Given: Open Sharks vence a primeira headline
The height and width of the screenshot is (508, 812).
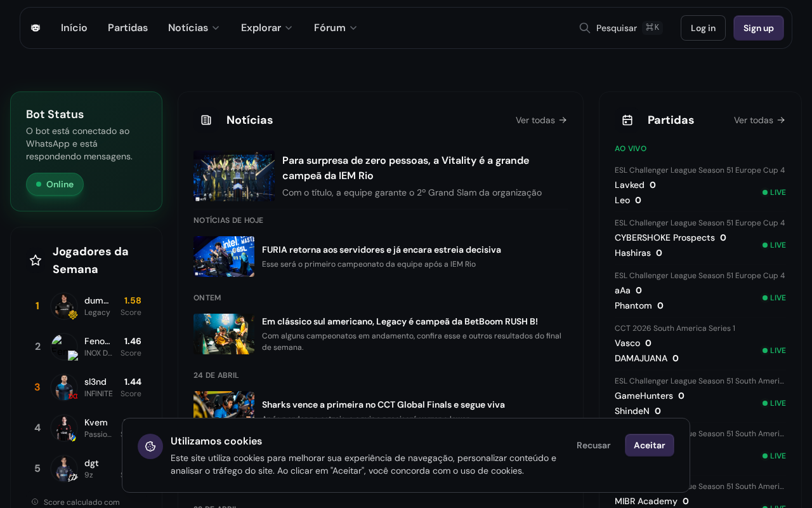Looking at the screenshot, I should pyautogui.click(x=383, y=404).
